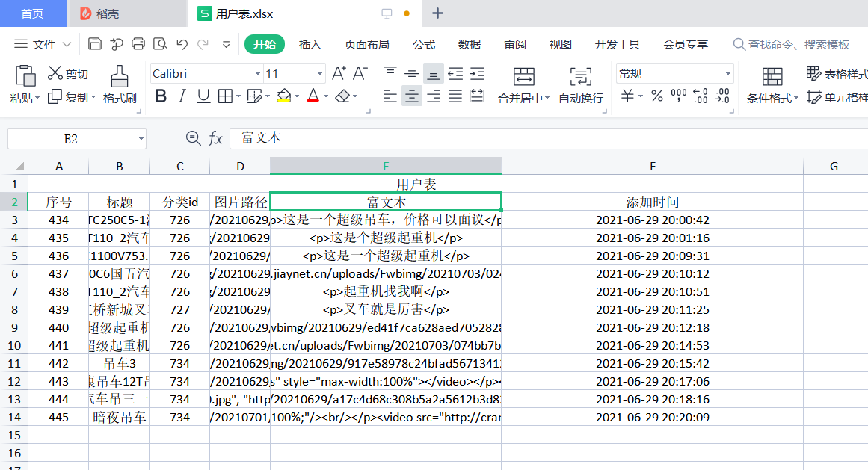Switch to 公式 tab

click(x=424, y=44)
